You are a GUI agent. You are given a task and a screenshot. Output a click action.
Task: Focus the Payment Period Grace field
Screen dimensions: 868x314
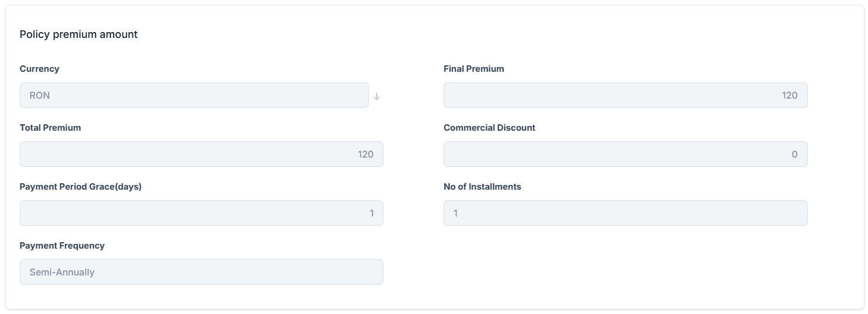tap(201, 213)
